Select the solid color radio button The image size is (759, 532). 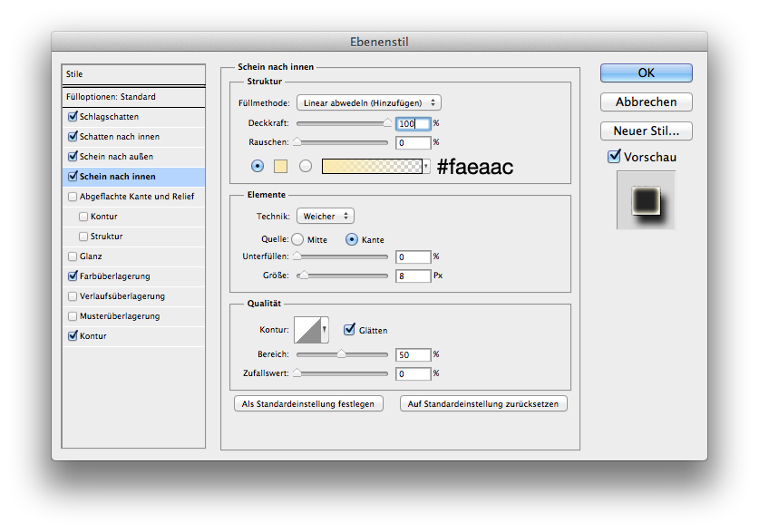pos(258,166)
